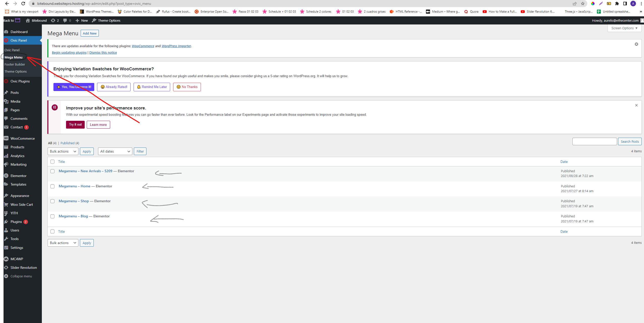Screen dimensions: 644x323
Task: Click Try it out button
Action: 75,125
